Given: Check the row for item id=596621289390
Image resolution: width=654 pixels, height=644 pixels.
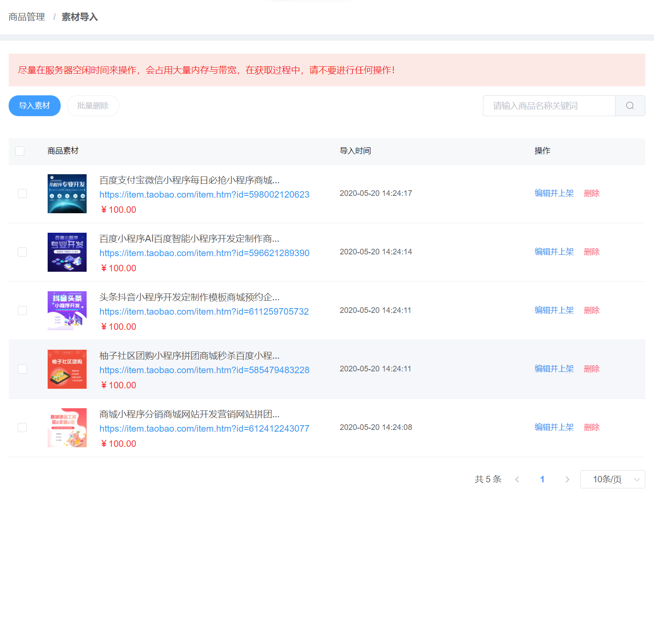Looking at the screenshot, I should pyautogui.click(x=22, y=252).
